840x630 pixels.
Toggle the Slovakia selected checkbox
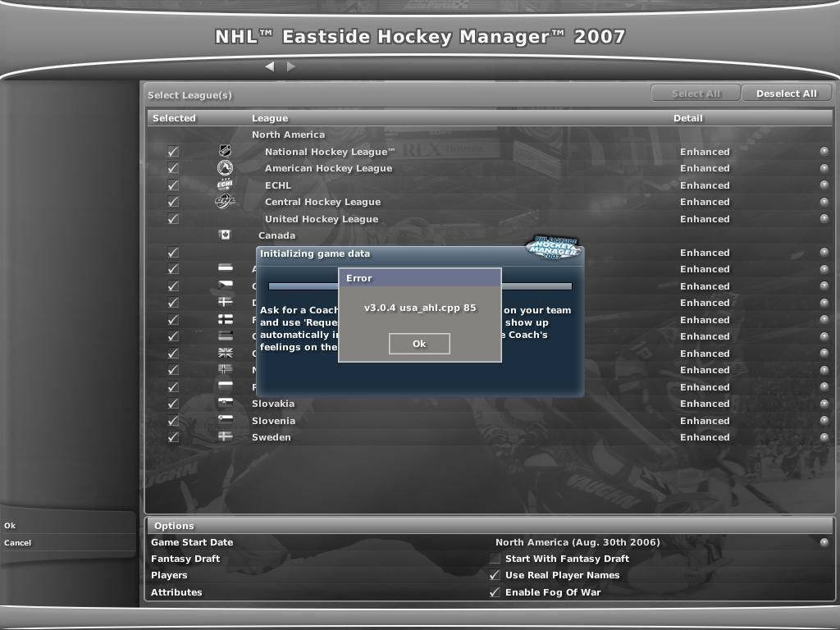(172, 404)
